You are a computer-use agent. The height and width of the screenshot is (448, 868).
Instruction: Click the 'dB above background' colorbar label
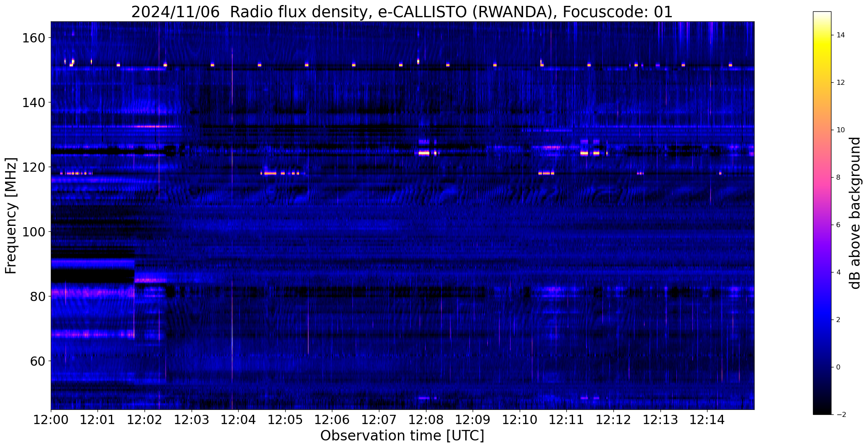coord(855,213)
